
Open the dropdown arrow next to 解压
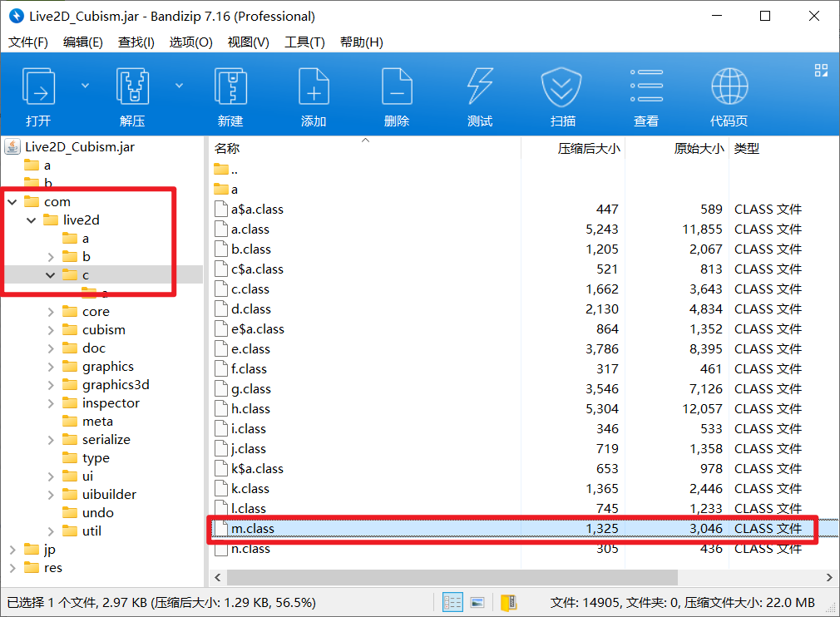coord(180,86)
